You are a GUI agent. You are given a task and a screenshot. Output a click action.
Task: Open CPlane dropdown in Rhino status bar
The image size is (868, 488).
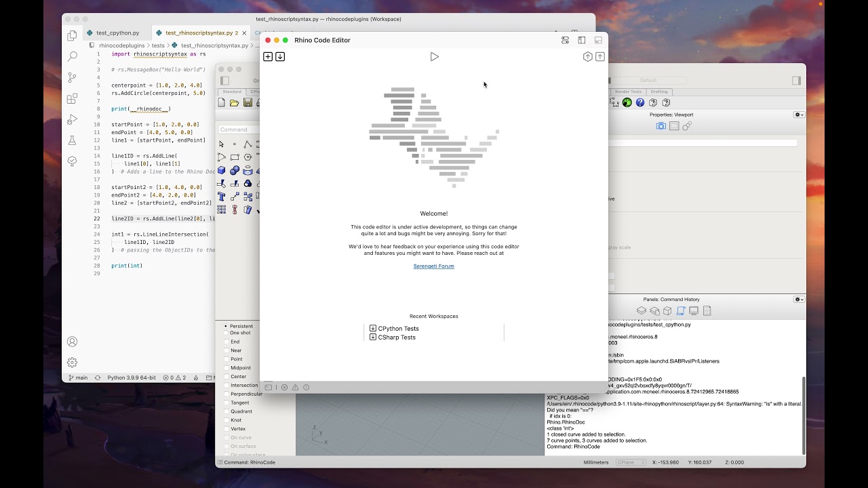click(x=629, y=462)
